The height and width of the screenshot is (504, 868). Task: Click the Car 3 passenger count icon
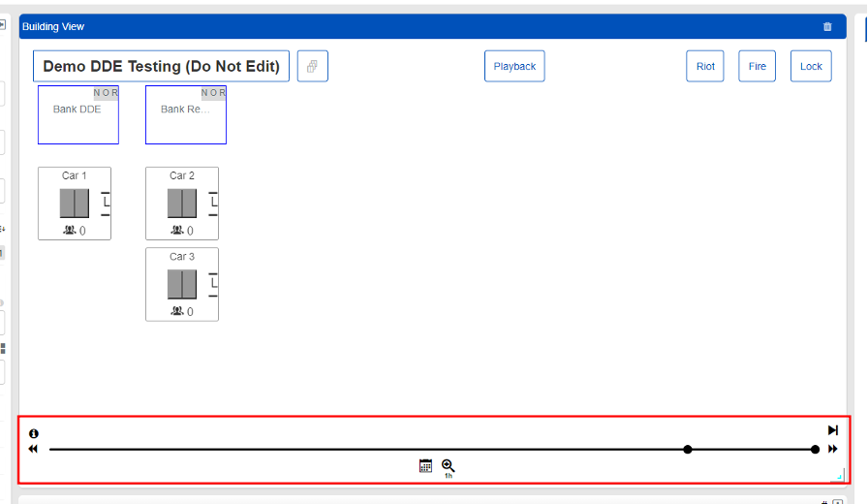pos(177,312)
